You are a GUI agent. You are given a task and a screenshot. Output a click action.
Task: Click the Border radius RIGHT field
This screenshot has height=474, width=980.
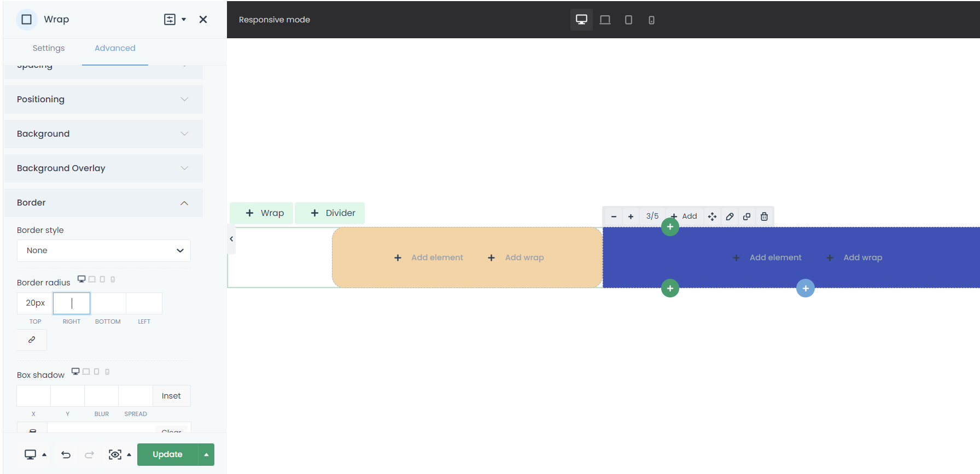tap(72, 303)
